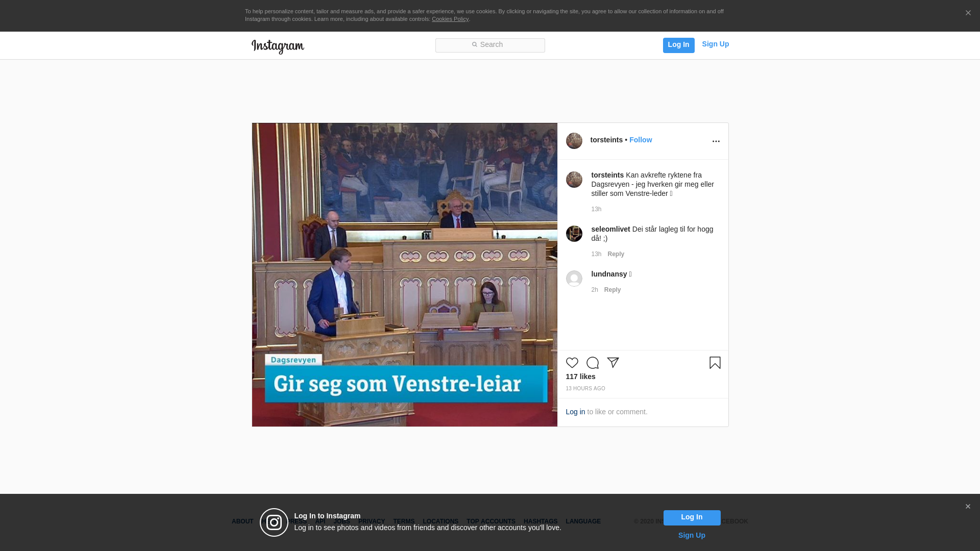Viewport: 980px width, 551px height.
Task: View seleomlivet's profile avatar
Action: 574,234
